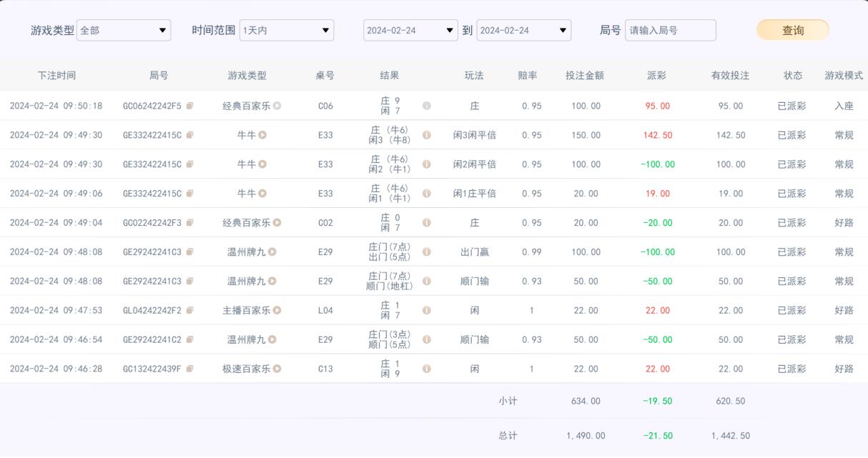Screen dimensions: 868x458
Task: Click the 派彩 column header
Action: click(x=656, y=76)
